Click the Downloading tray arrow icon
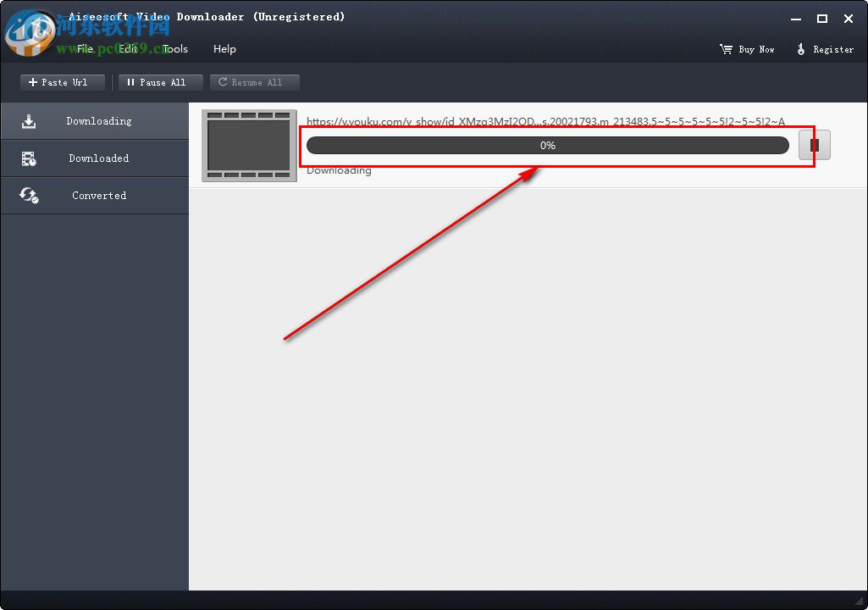The height and width of the screenshot is (610, 868). coord(29,121)
